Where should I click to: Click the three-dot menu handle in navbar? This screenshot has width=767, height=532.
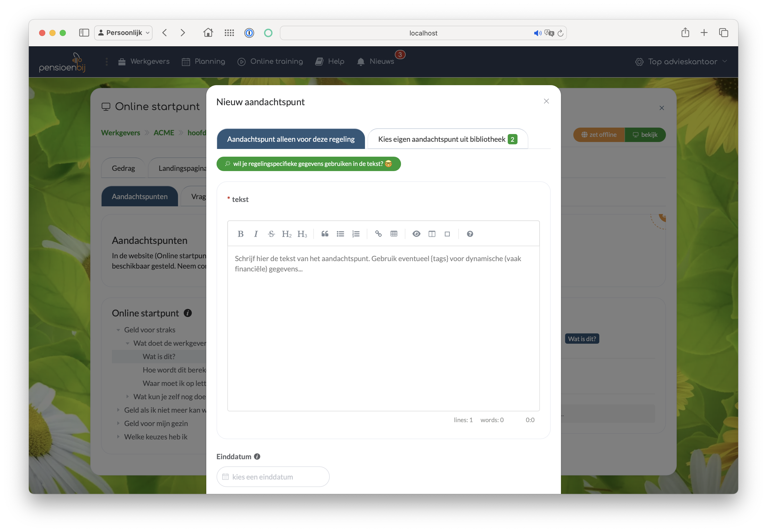(107, 62)
